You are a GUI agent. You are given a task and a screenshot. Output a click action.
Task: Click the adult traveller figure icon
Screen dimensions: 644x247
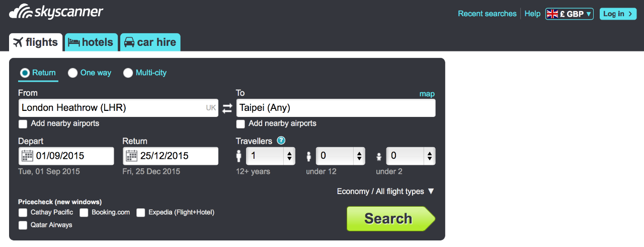(x=239, y=156)
